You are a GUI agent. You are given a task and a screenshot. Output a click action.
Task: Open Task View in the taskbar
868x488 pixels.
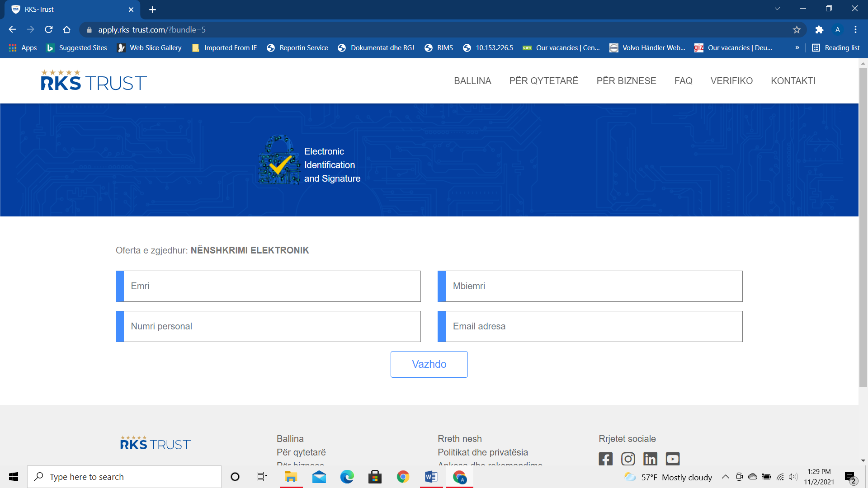point(262,477)
